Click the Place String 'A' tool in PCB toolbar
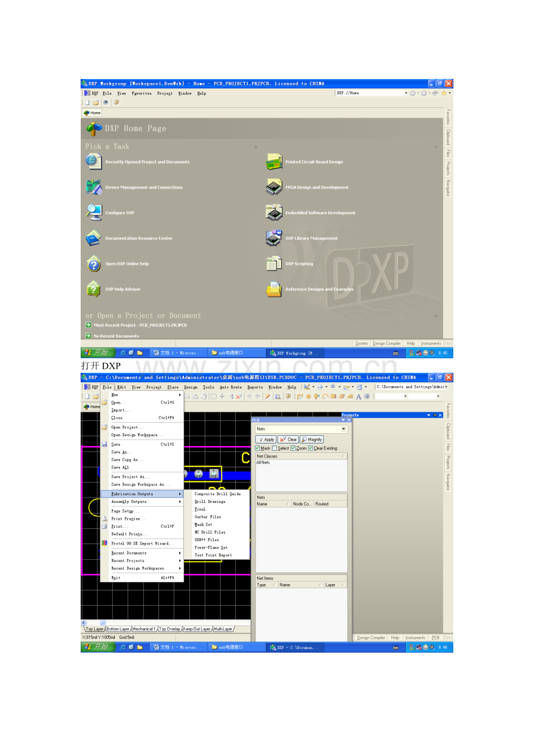The height and width of the screenshot is (756, 534). [359, 397]
